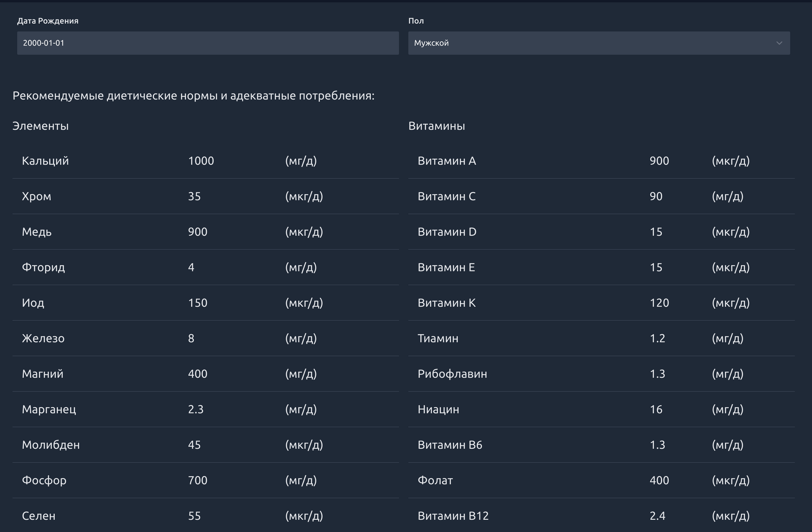Click the Молибден element label
The image size is (812, 532).
(51, 445)
